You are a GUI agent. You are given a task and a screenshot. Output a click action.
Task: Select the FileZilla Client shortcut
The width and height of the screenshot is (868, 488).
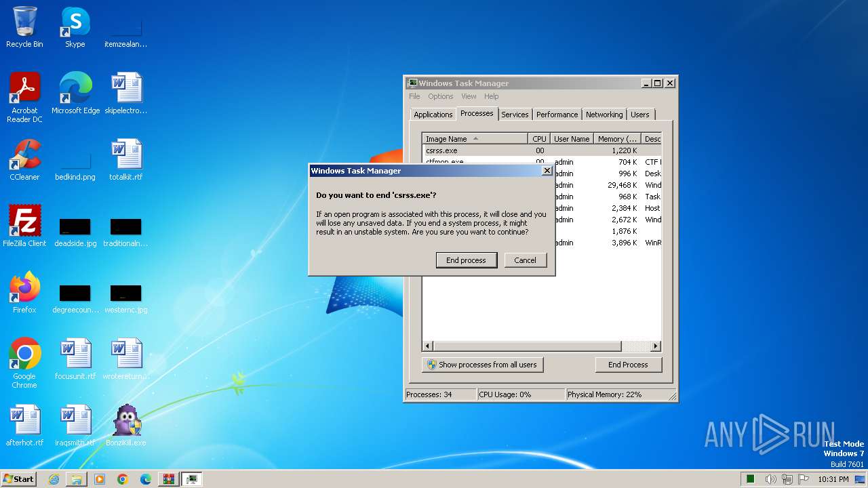tap(24, 226)
